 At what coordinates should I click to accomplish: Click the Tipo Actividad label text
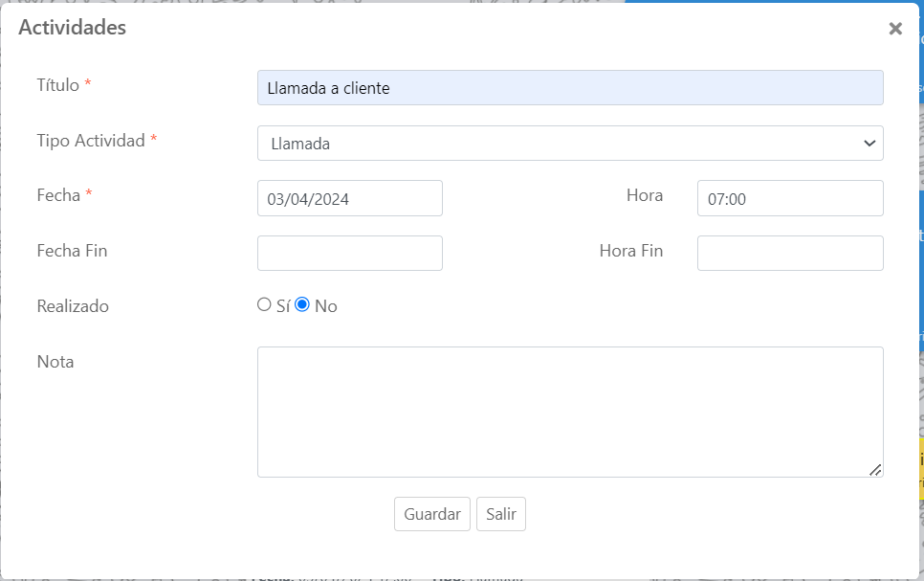tap(91, 140)
